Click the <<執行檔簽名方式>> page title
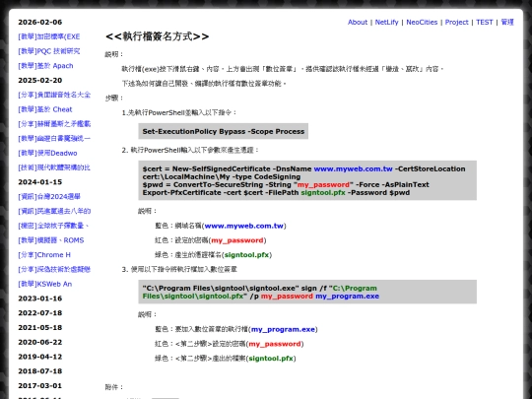532x399 pixels. pyautogui.click(x=157, y=36)
